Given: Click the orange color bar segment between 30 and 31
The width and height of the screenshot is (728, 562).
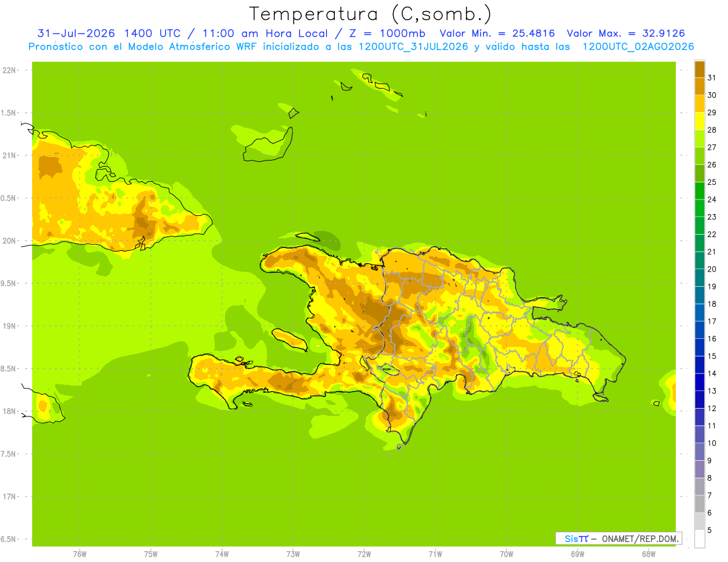Looking at the screenshot, I should coord(699,86).
